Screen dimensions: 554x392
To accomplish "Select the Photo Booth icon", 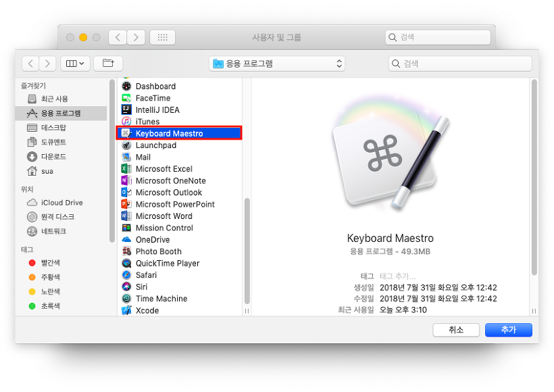I will 126,251.
